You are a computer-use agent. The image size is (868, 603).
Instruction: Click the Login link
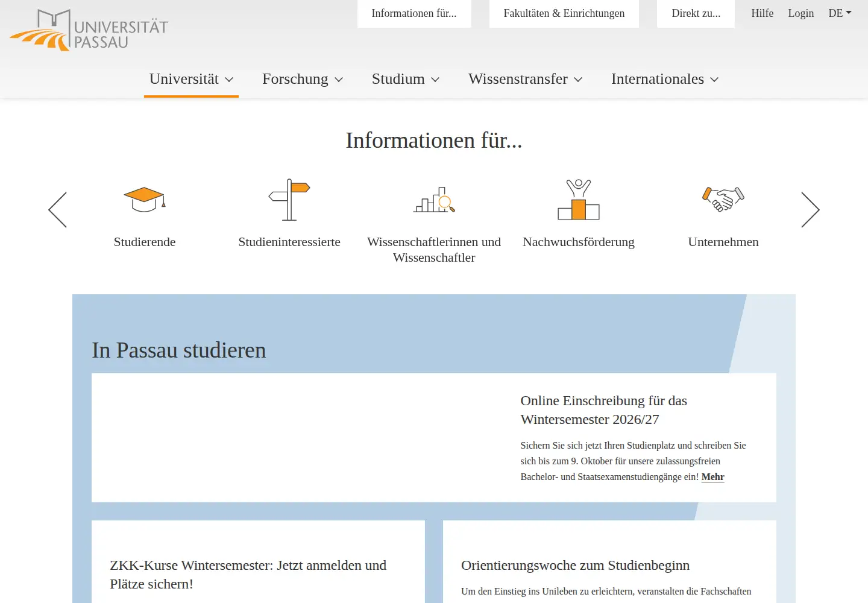pos(801,13)
